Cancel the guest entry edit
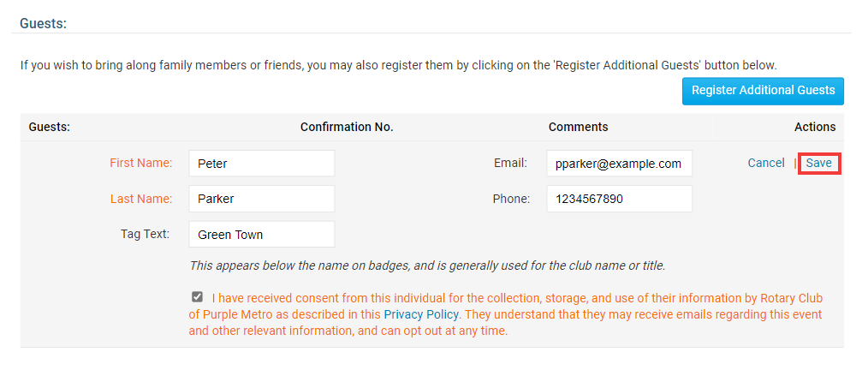The height and width of the screenshot is (382, 868). click(x=765, y=163)
